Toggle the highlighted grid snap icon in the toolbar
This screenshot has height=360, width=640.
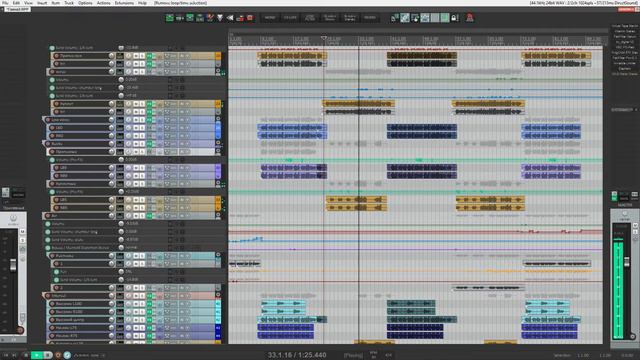pyautogui.click(x=404, y=18)
